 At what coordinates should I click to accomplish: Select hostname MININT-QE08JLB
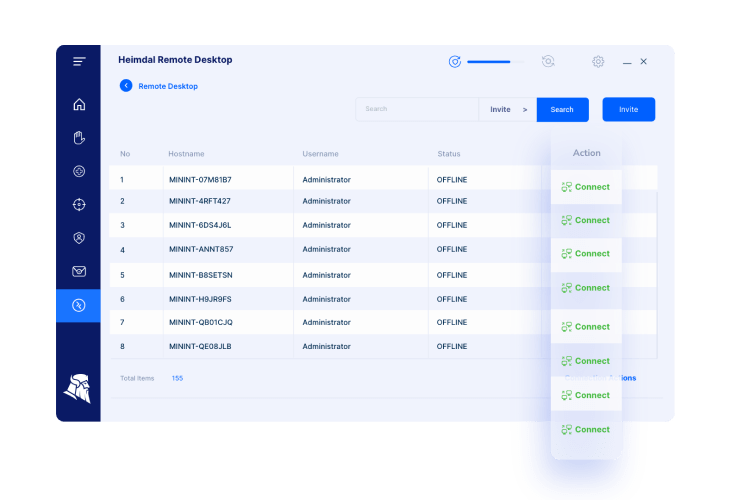pyautogui.click(x=200, y=346)
